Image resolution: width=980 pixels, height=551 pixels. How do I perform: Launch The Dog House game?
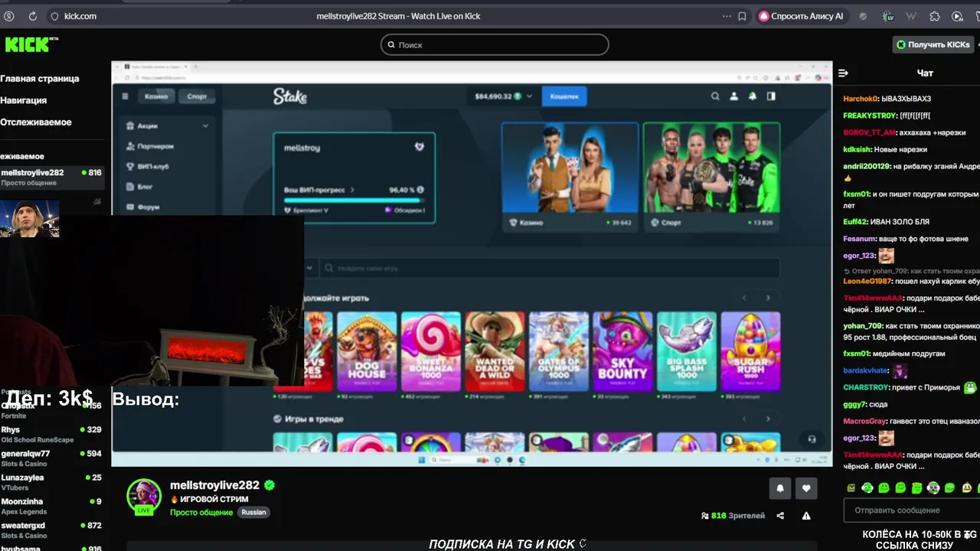(367, 352)
